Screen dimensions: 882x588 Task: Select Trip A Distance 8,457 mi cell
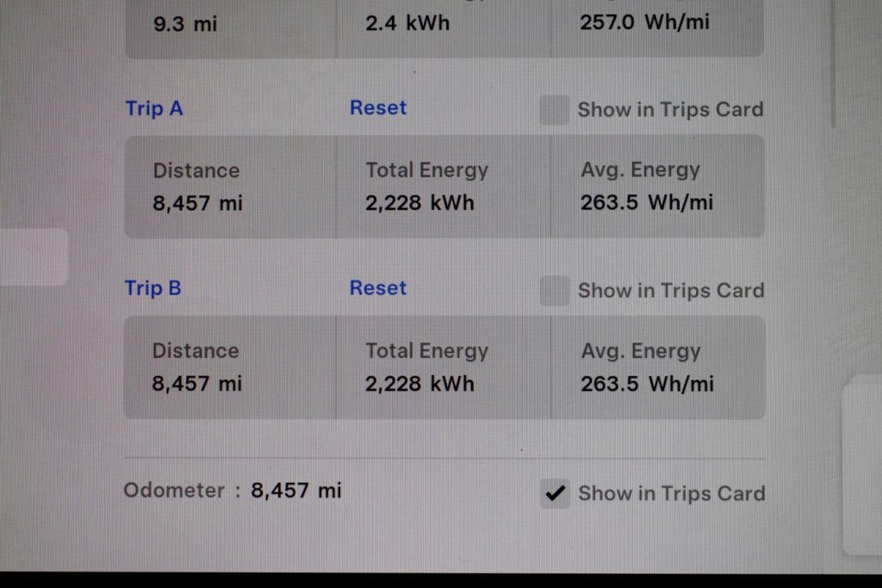(x=231, y=187)
